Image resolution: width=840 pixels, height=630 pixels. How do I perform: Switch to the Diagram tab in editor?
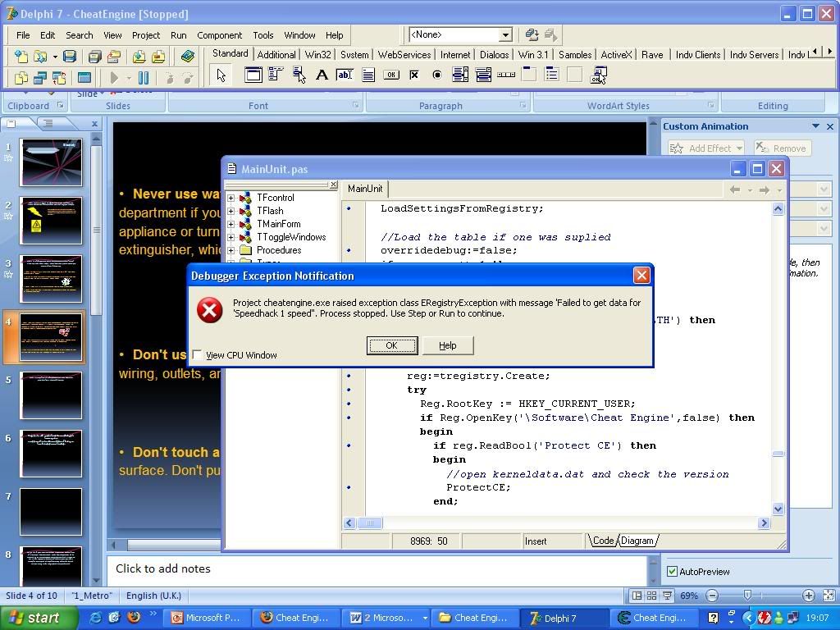pyautogui.click(x=637, y=541)
